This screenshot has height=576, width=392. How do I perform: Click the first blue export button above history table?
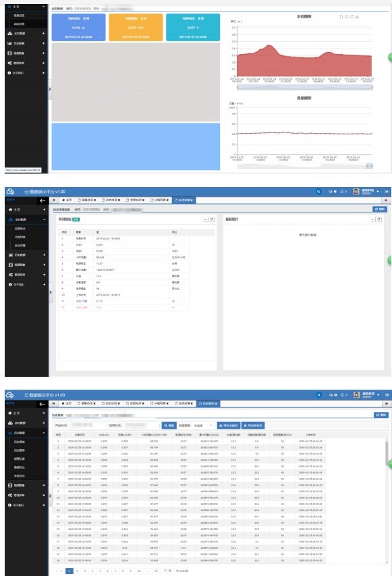[x=229, y=425]
